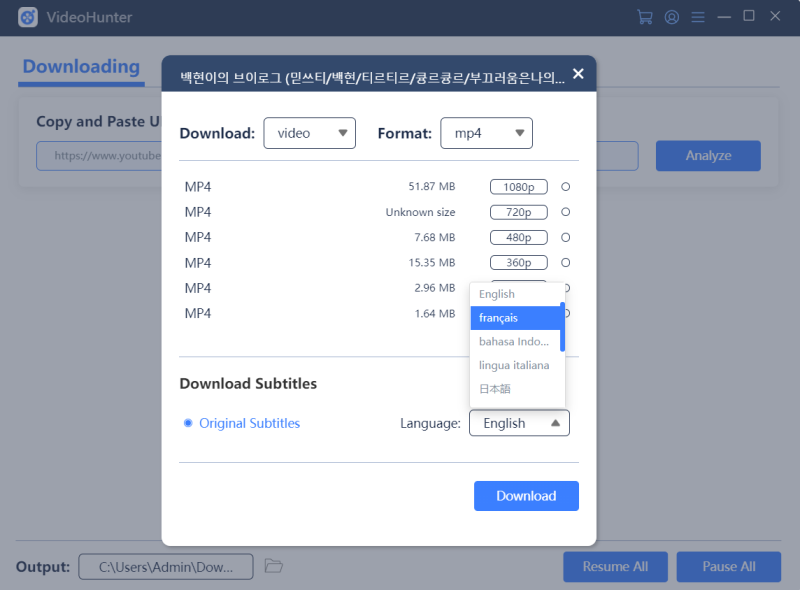
Task: Select the 720p quality radio button
Action: coord(565,212)
